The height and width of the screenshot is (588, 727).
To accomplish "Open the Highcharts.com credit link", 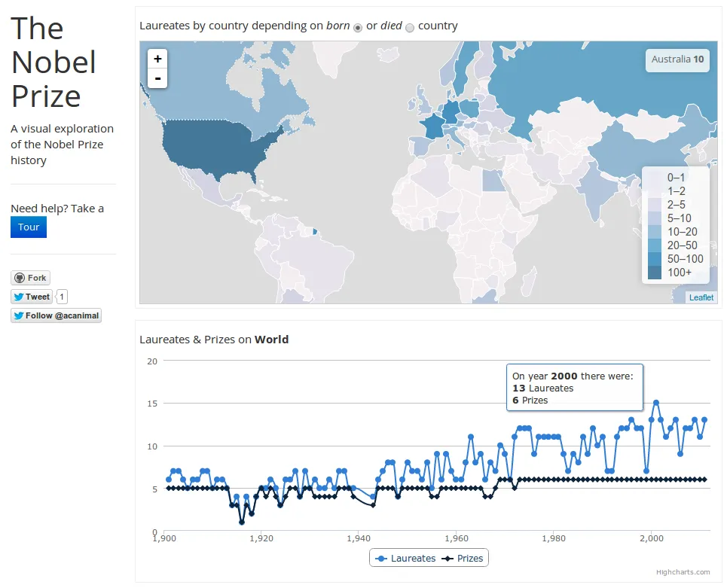I will pyautogui.click(x=683, y=572).
